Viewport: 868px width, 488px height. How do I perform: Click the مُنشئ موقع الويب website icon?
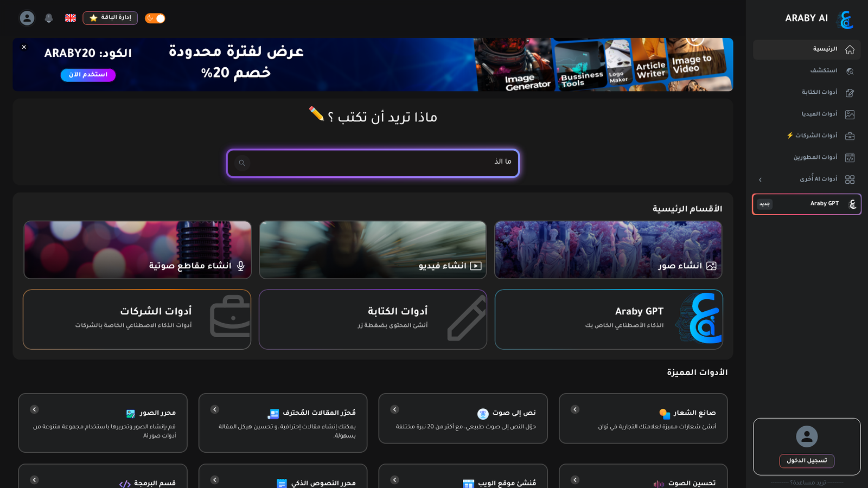coord(468,484)
